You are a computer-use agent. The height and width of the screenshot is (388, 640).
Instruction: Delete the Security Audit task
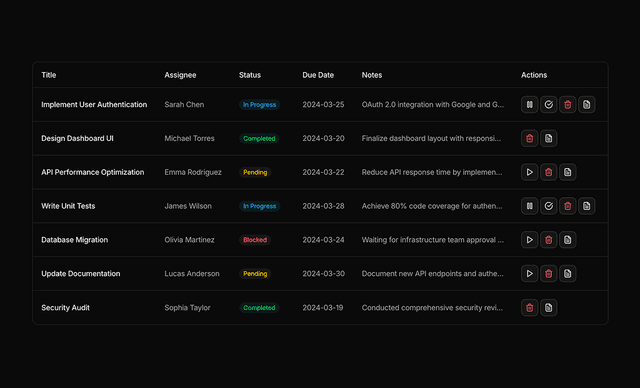pos(529,308)
